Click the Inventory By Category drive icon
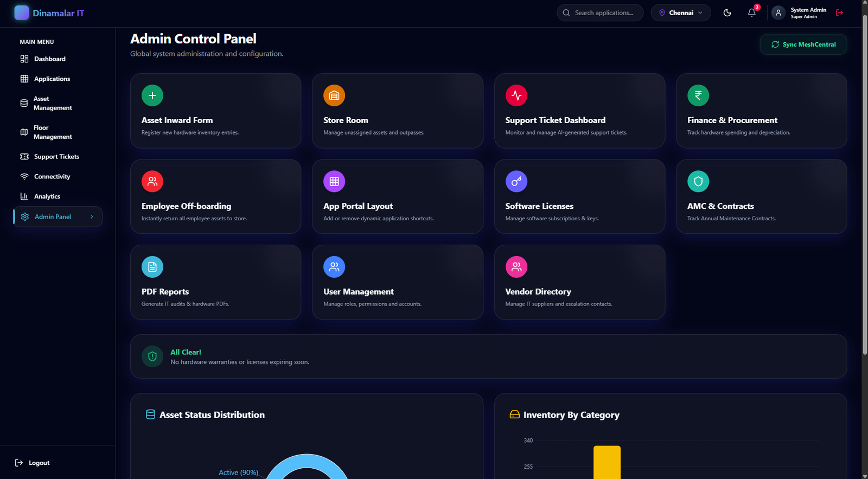The image size is (868, 479). 514,414
